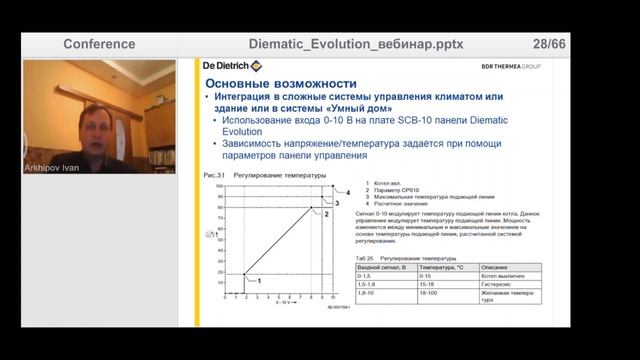This screenshot has height=360, width=640.
Task: Click the Входной сигнал, В table header
Action: point(386,267)
